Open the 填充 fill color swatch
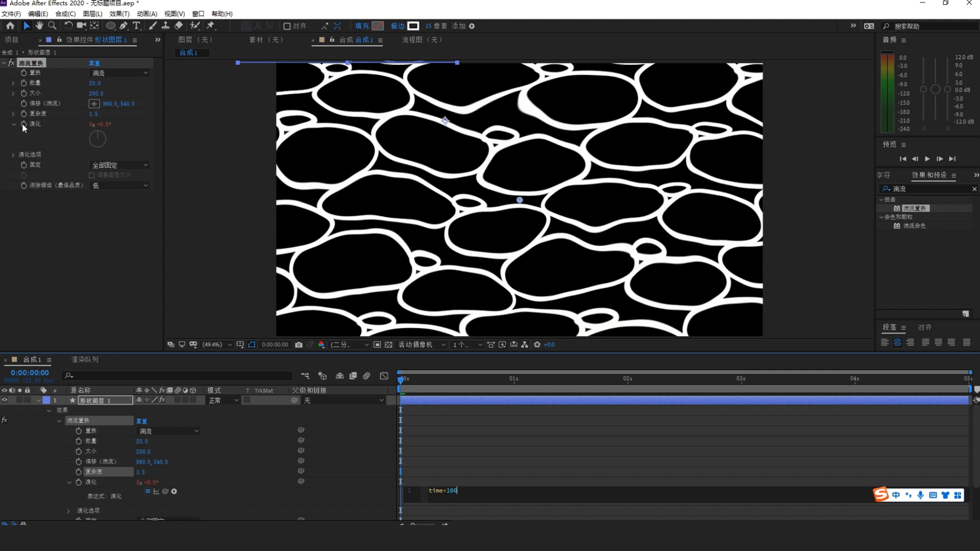The width and height of the screenshot is (980, 551). coord(378,26)
